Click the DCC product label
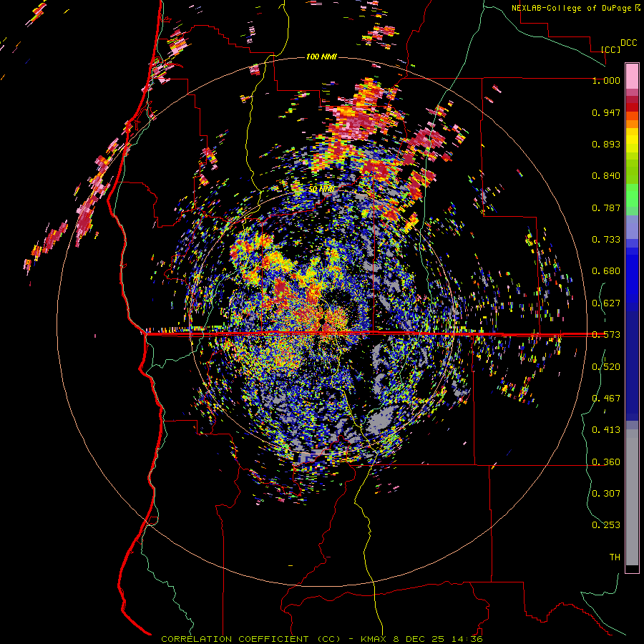The width and height of the screenshot is (644, 644). [x=628, y=43]
